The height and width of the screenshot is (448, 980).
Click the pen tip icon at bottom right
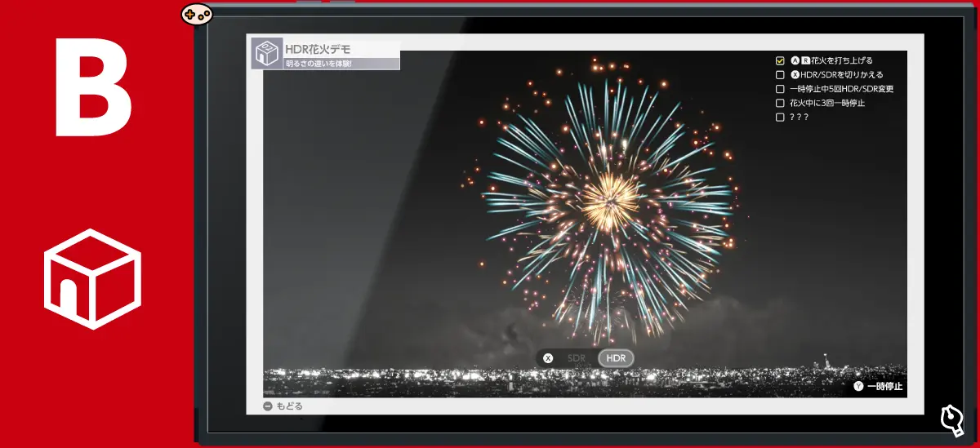951,419
